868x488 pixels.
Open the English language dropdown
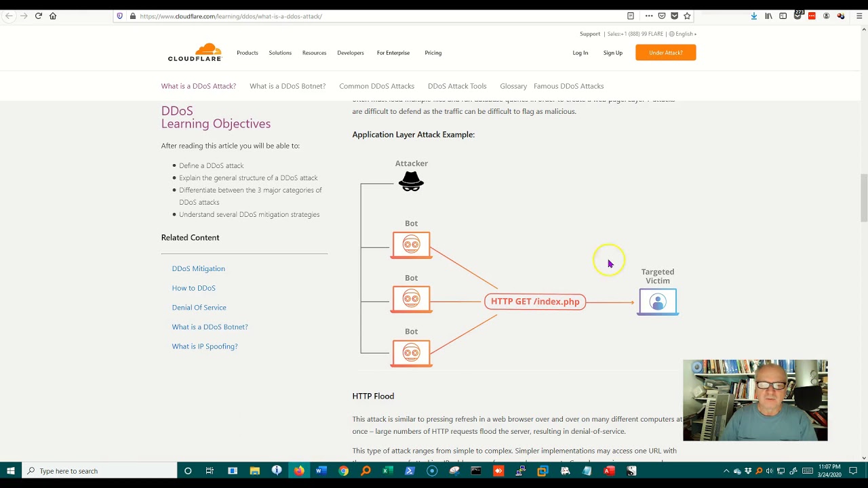click(683, 34)
